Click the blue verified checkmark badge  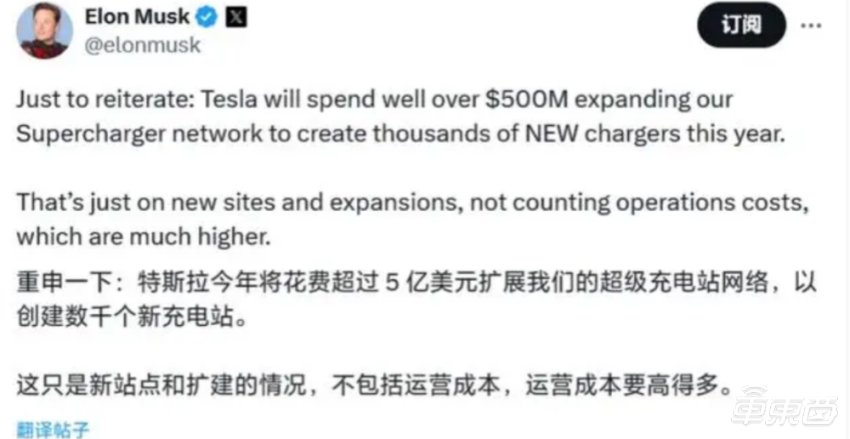pyautogui.click(x=207, y=18)
